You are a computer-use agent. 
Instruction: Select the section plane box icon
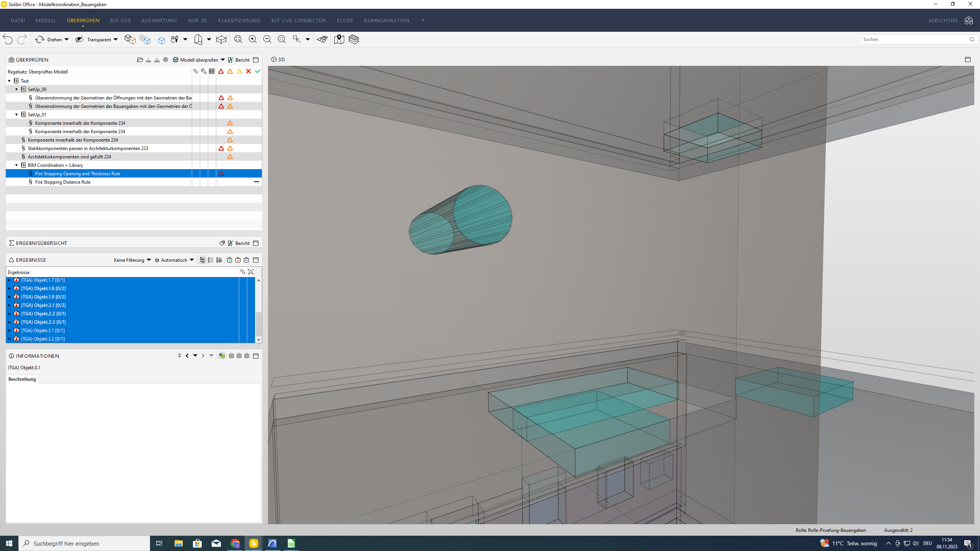pos(221,39)
